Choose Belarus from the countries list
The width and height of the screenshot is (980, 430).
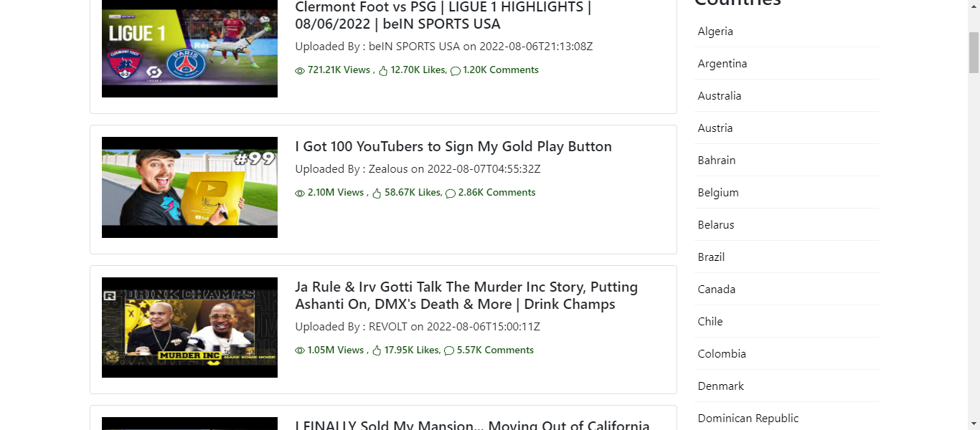[x=786, y=225]
